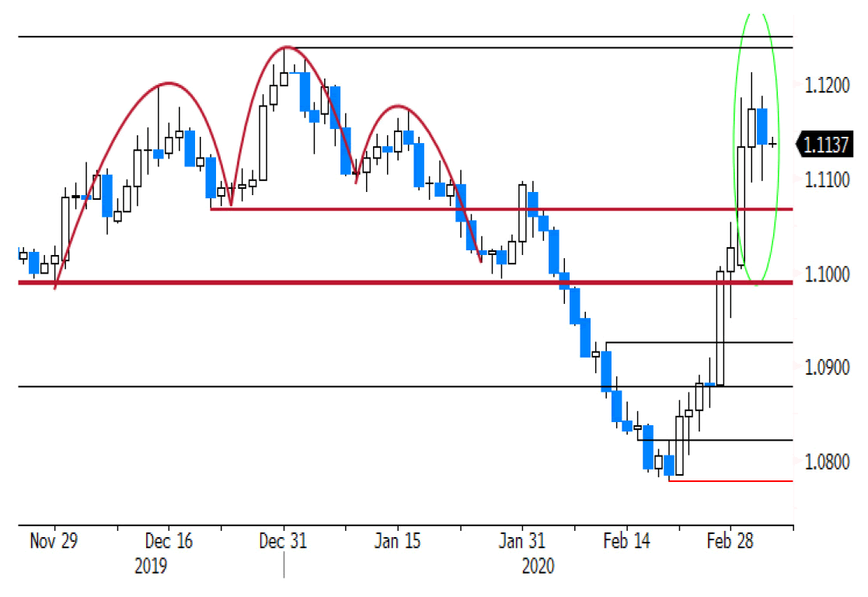Click the Jan 15 date label
868x597 pixels.
coord(397,540)
